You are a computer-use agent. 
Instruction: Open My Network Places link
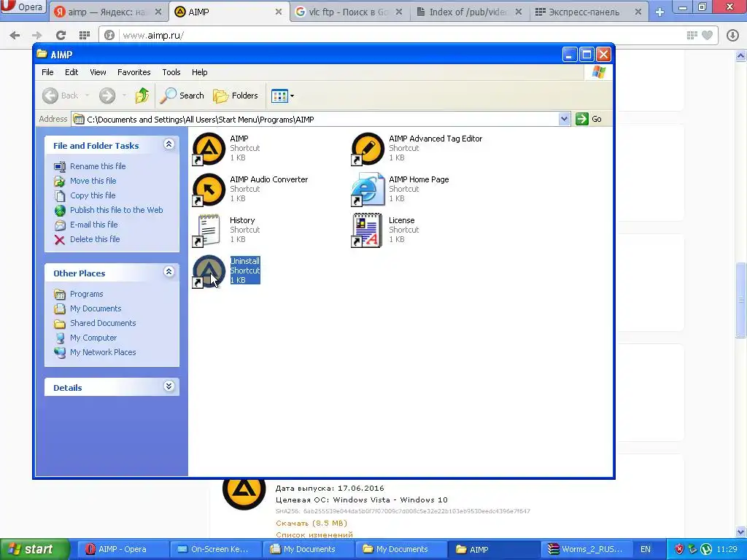(103, 352)
